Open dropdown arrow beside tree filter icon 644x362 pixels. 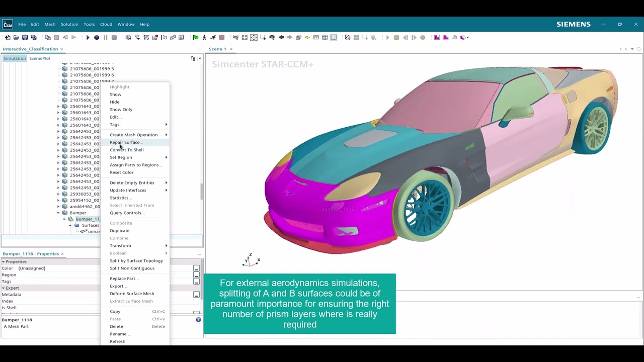tap(199, 58)
